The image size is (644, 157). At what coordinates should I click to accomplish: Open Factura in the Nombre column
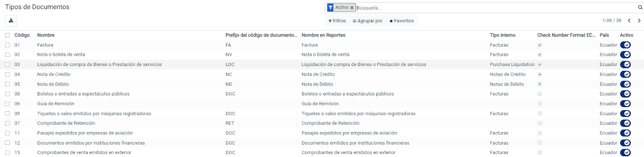[45, 45]
